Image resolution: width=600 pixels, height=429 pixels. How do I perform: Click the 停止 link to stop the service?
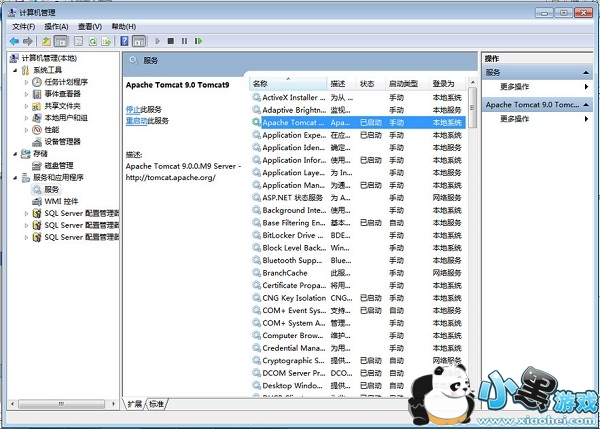pyautogui.click(x=132, y=108)
